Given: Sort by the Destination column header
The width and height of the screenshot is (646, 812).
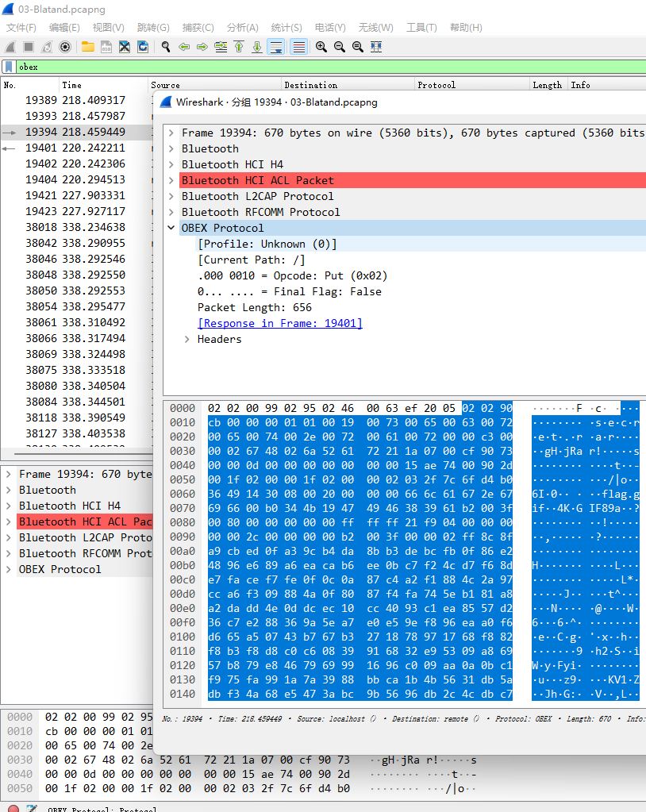Looking at the screenshot, I should pos(348,85).
